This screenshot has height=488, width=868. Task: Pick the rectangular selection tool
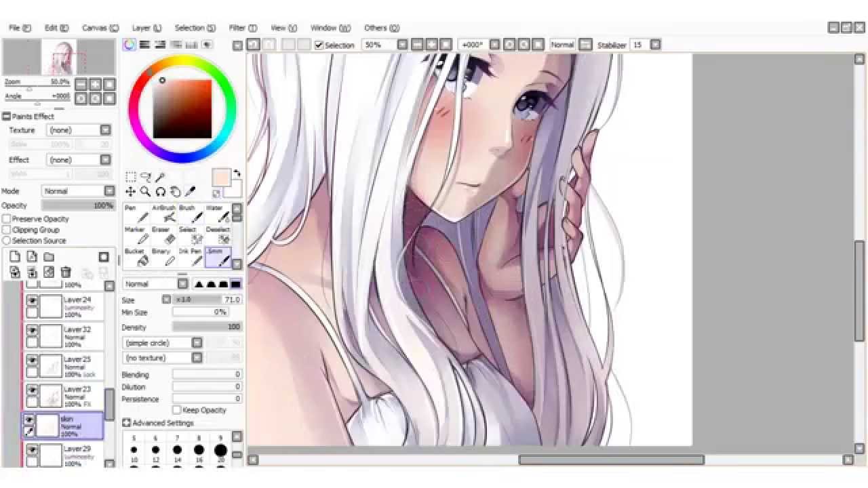click(x=131, y=178)
